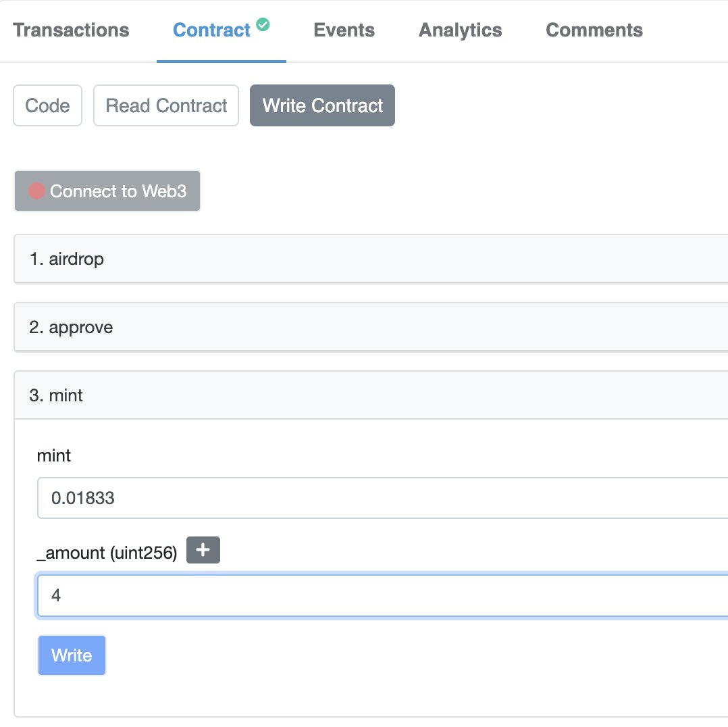
Task: Open the Read Contract section
Action: tap(166, 105)
